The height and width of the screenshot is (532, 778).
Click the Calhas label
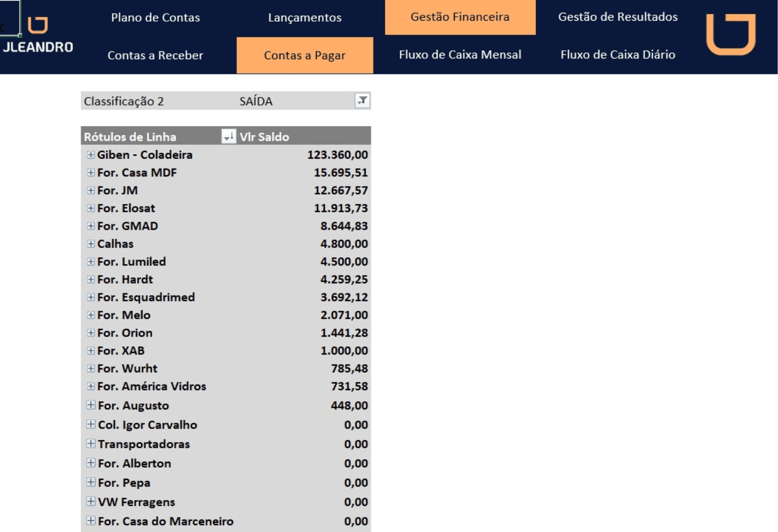click(115, 244)
